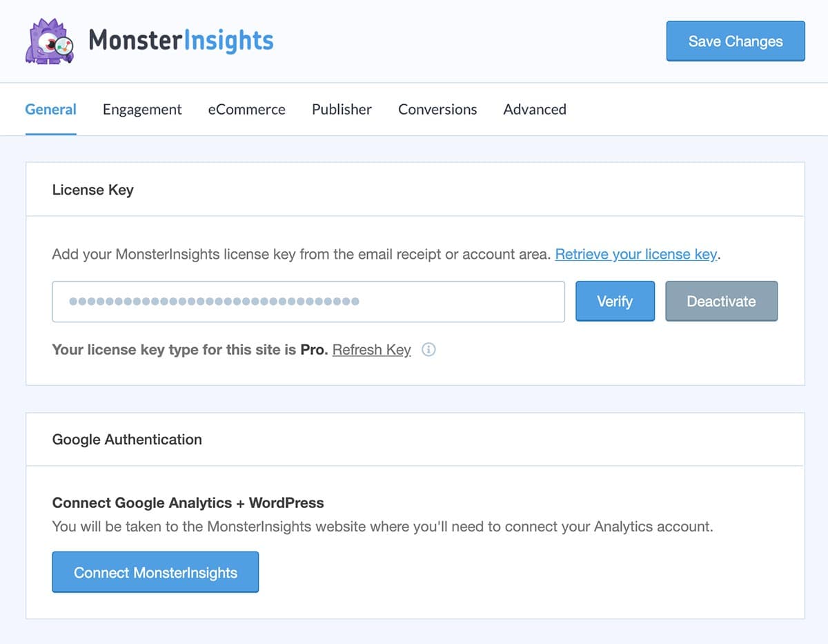Viewport: 828px width, 644px height.
Task: Deactivate the license key
Action: (x=721, y=301)
